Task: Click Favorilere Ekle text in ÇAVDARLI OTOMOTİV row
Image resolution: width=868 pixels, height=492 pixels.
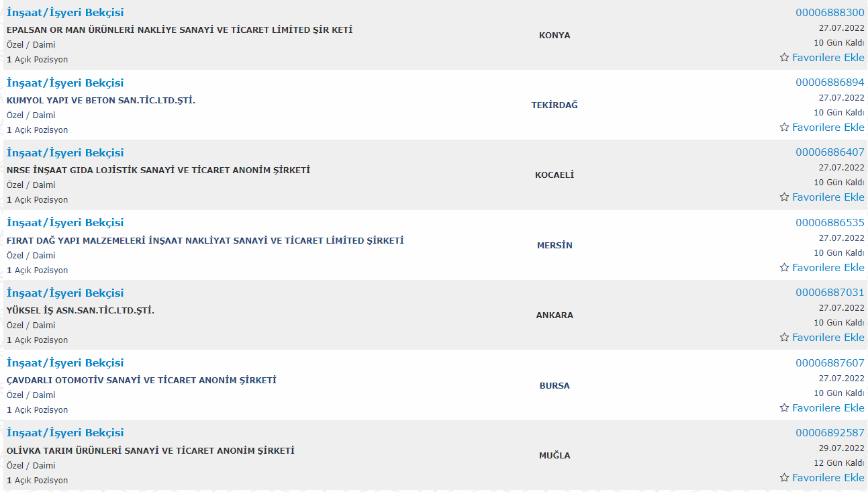Action: pyautogui.click(x=828, y=408)
